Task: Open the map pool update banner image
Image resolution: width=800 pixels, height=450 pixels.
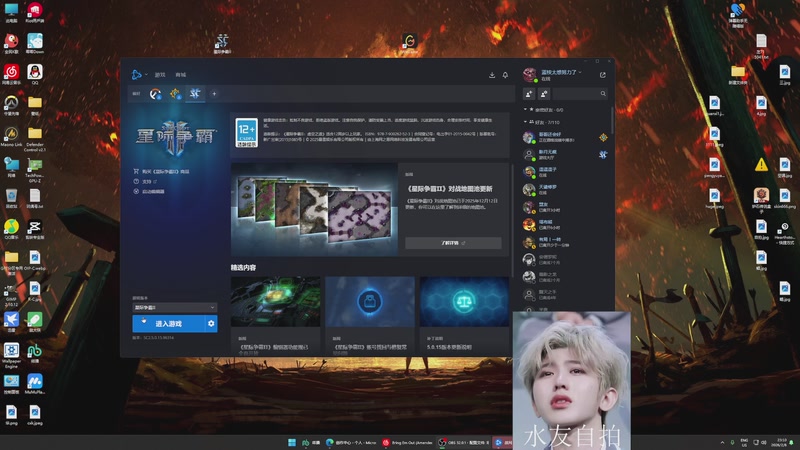Action: pos(314,209)
